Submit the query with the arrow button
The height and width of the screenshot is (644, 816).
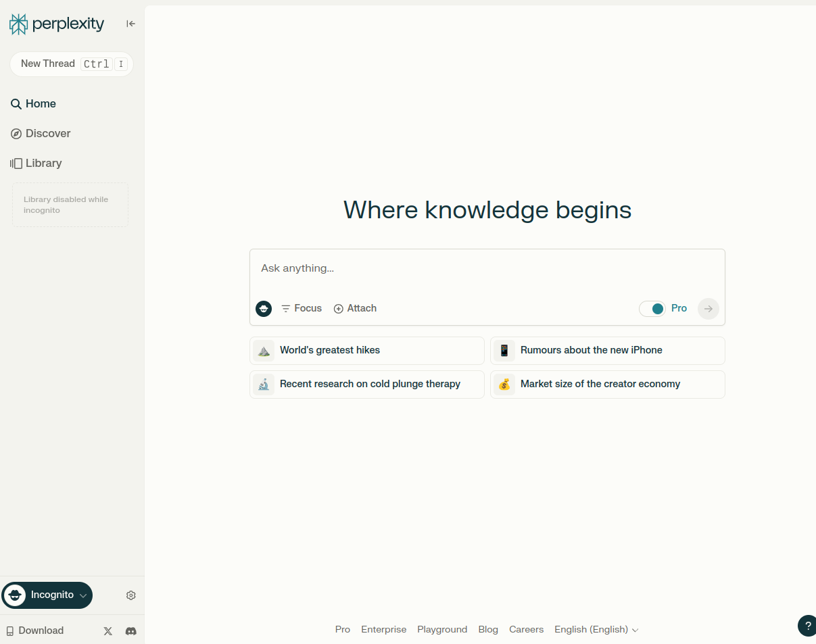click(708, 309)
